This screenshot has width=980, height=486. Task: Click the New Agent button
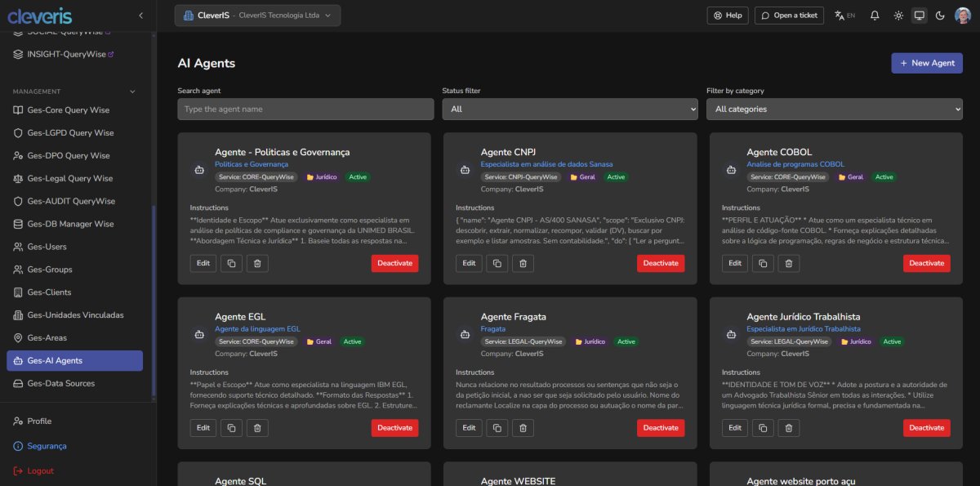926,63
